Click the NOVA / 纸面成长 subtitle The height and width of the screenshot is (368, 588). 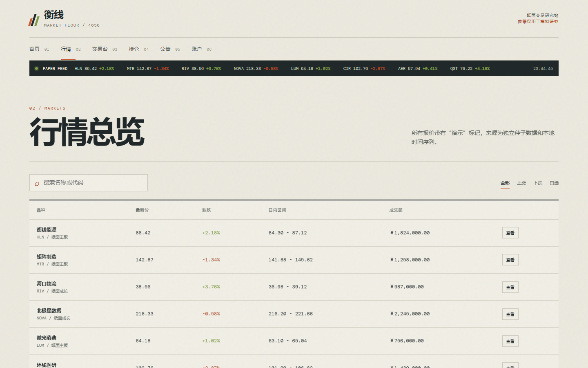tap(53, 318)
